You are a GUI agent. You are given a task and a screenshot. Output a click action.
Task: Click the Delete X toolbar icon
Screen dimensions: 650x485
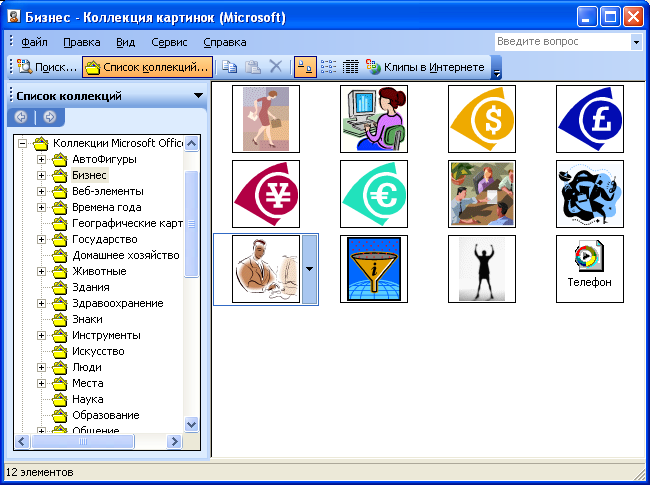[x=276, y=67]
